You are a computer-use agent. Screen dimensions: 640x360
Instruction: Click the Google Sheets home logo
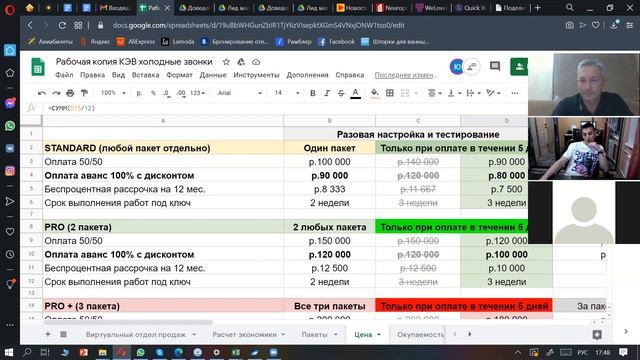point(38,67)
